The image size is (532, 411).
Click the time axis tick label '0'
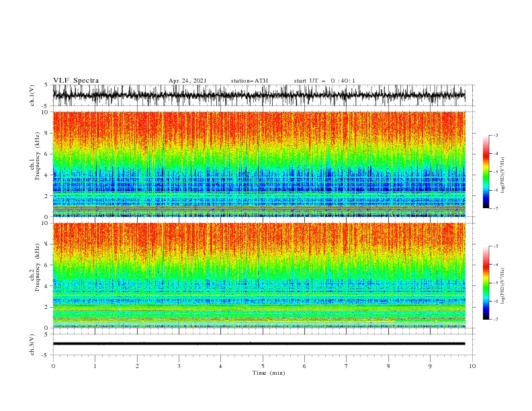pos(53,366)
